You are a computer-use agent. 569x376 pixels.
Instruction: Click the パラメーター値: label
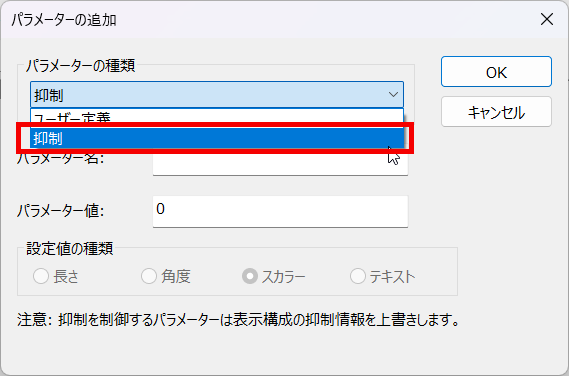[x=61, y=211]
